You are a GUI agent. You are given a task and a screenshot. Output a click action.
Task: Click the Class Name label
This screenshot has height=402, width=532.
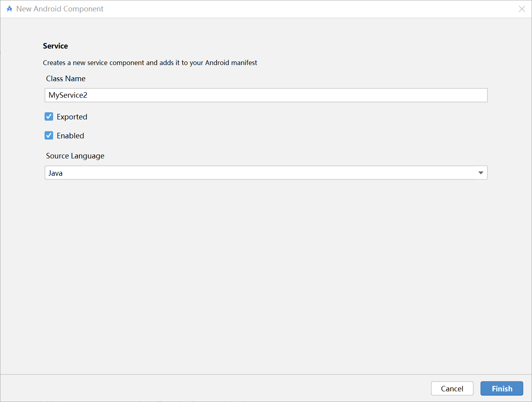coord(66,79)
